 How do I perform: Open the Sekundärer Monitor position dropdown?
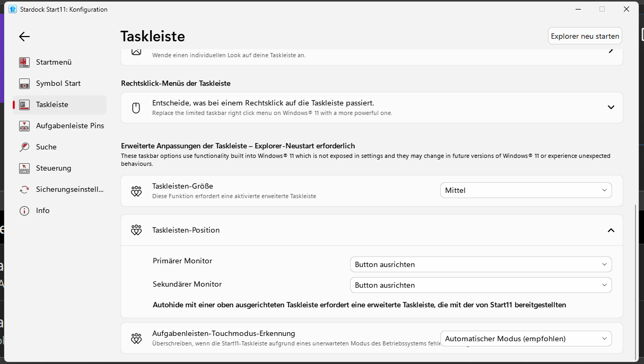[x=481, y=285]
